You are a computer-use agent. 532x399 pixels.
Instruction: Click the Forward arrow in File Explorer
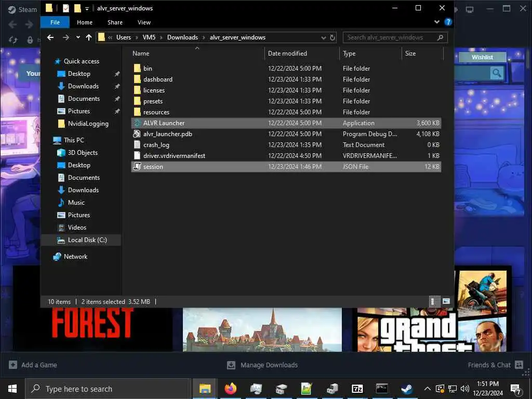(66, 37)
